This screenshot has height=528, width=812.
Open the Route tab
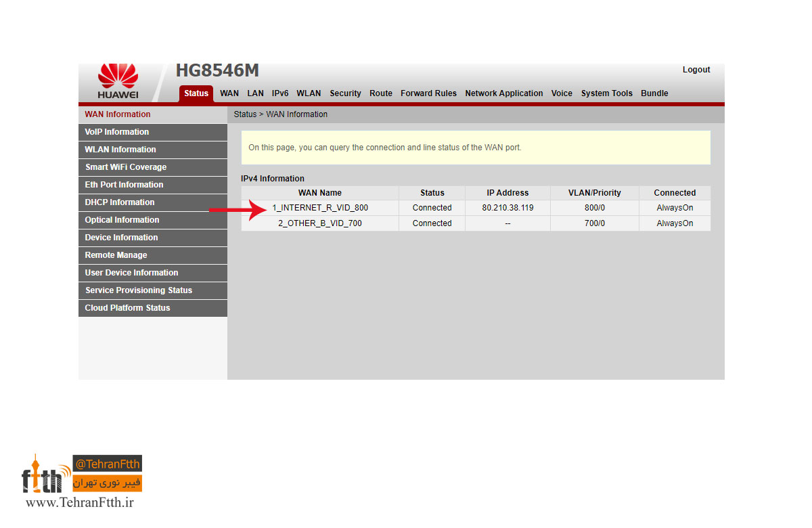point(381,93)
